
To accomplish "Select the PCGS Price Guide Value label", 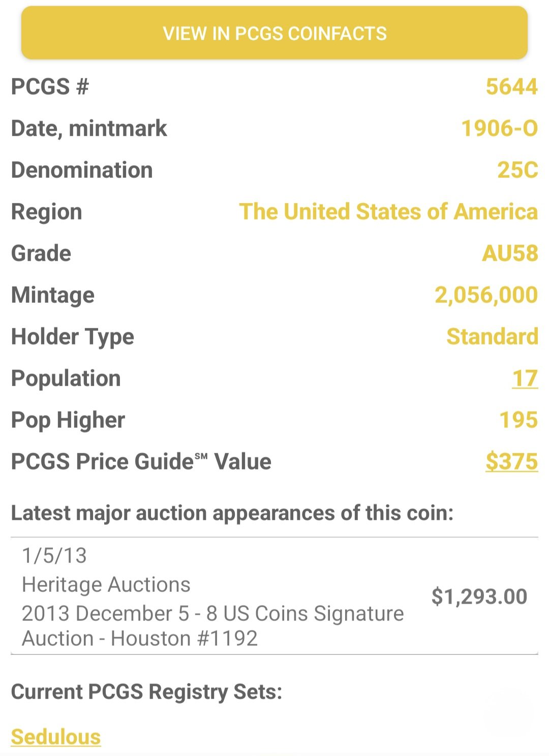I will pos(141,462).
